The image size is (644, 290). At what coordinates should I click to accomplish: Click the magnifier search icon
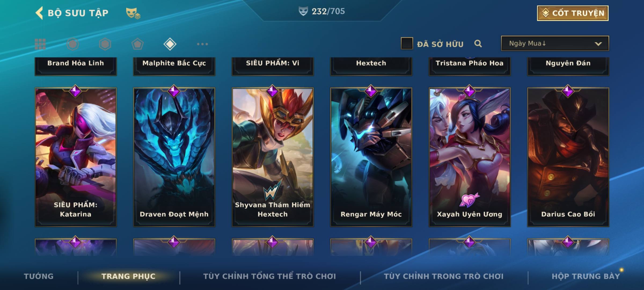[x=478, y=44]
